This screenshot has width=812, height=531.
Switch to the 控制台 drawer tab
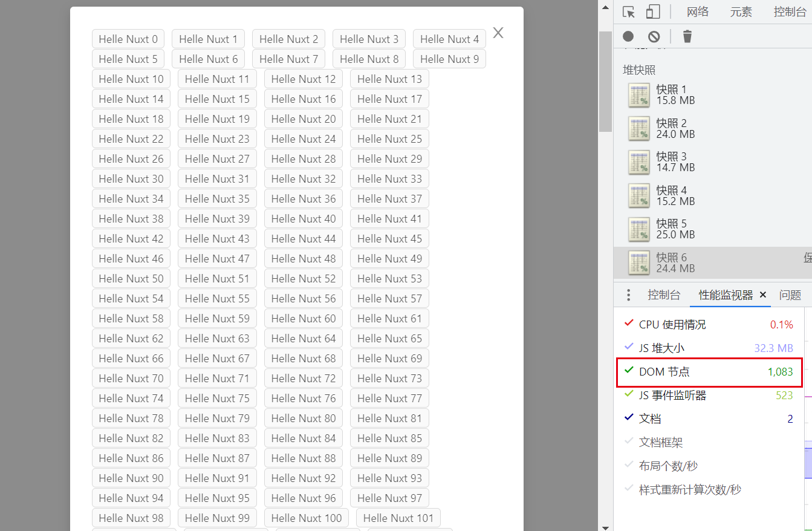pos(664,295)
